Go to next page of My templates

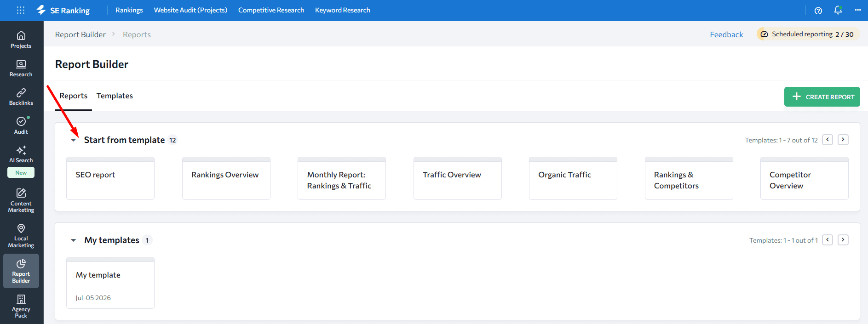843,240
